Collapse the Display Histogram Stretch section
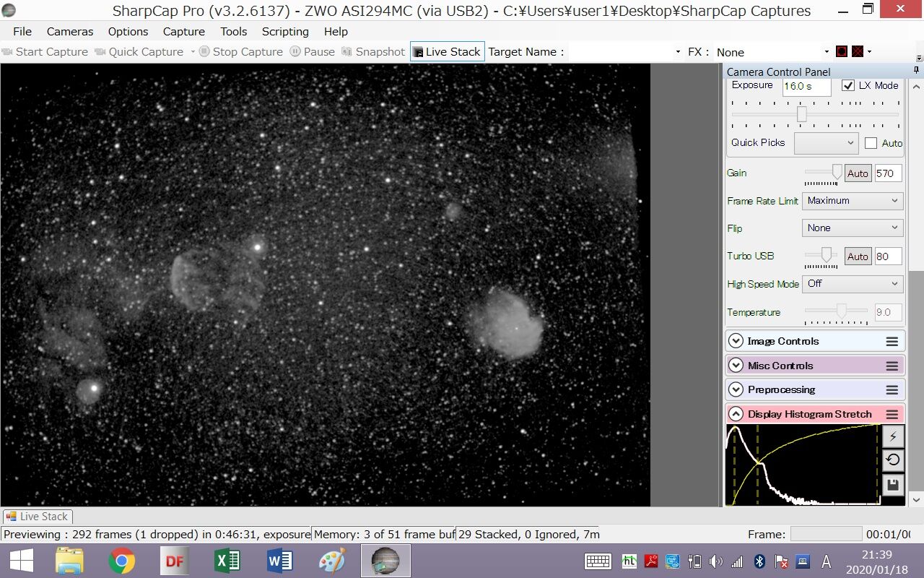924x578 pixels. tap(736, 415)
